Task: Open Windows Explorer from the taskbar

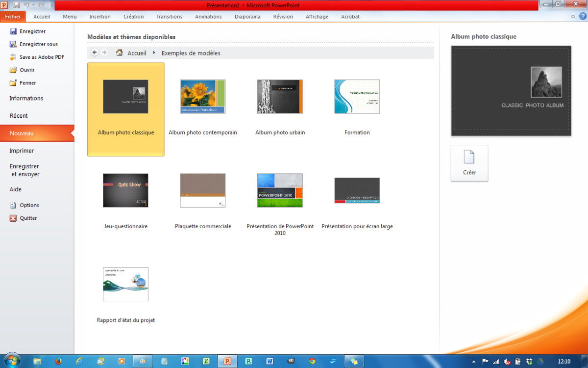Action: [x=37, y=361]
